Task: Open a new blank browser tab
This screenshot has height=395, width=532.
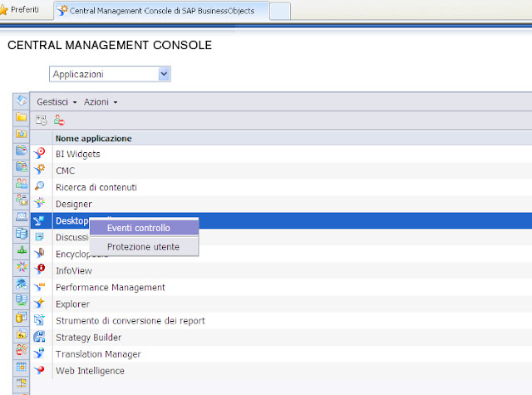Action: pos(280,11)
